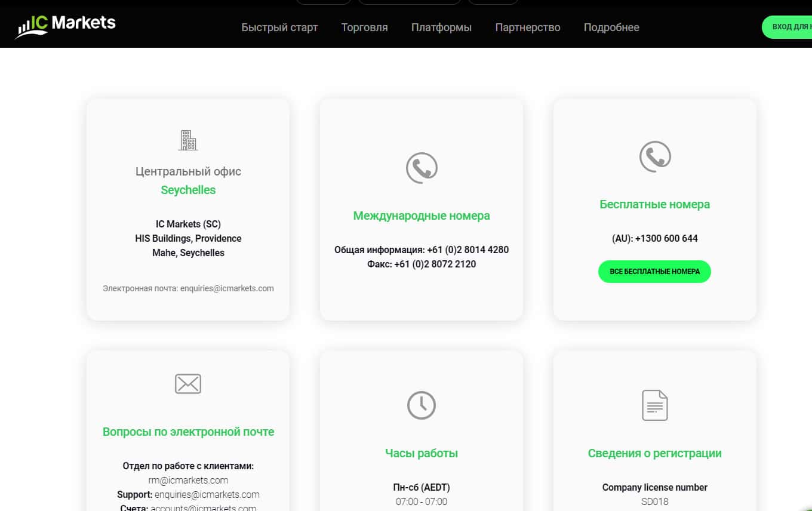This screenshot has height=511, width=812.
Task: Click the phone icon above Международные номера
Action: (x=422, y=168)
